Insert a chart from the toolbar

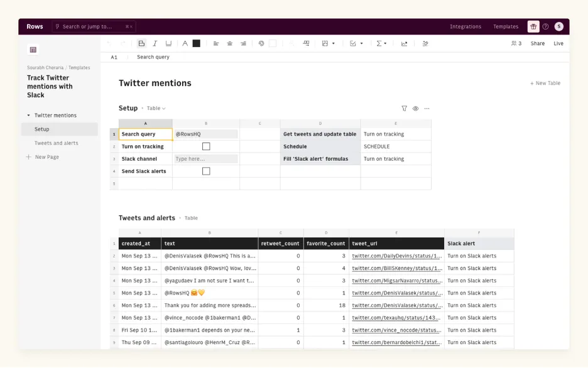pyautogui.click(x=404, y=43)
